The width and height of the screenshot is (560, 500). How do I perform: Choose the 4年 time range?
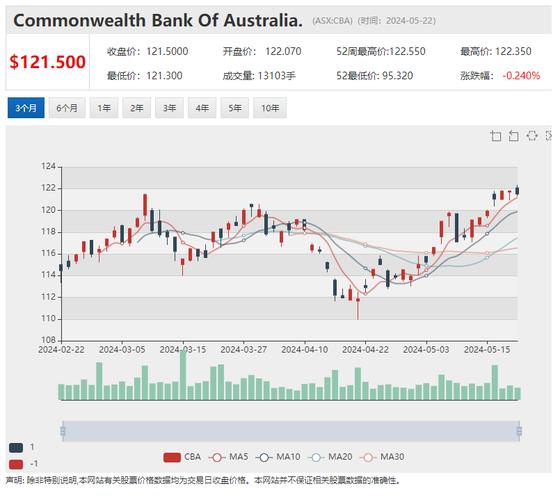[202, 108]
